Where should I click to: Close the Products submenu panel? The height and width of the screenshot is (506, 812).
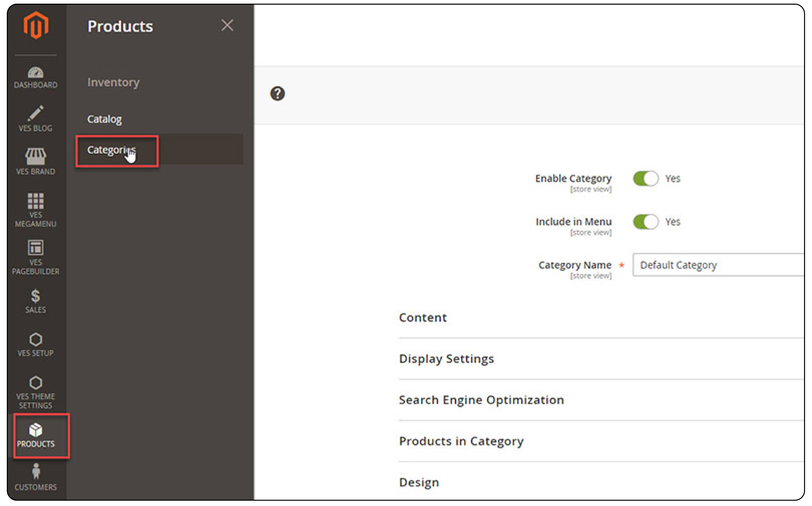pos(227,25)
